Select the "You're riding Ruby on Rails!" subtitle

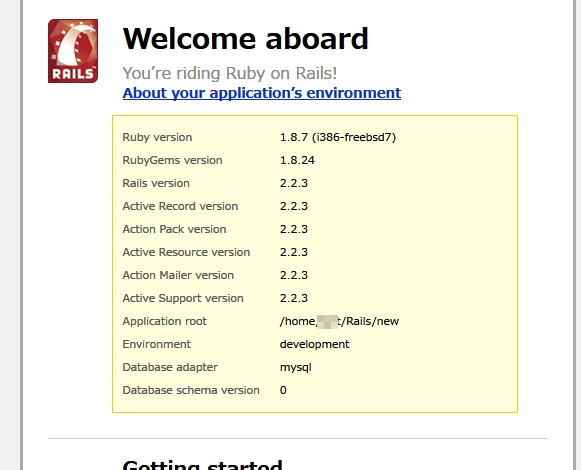pos(230,73)
